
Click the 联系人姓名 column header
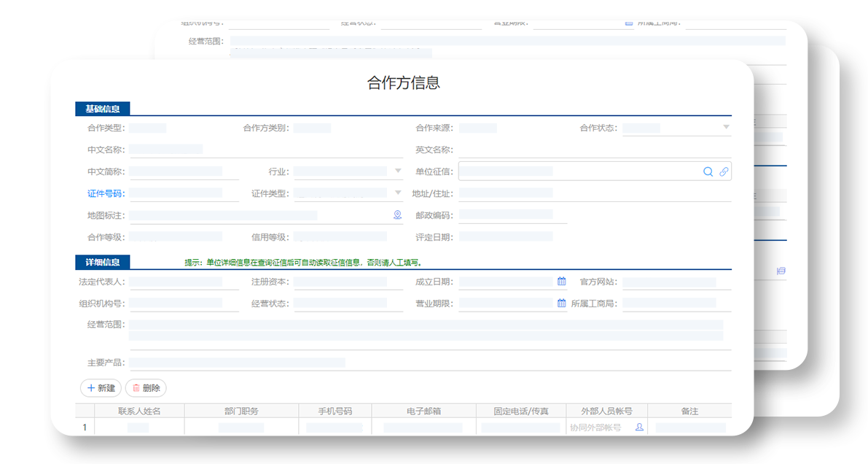point(139,411)
